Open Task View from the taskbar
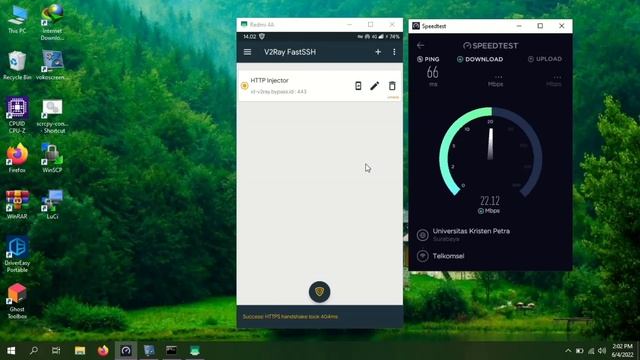 (x=56, y=351)
